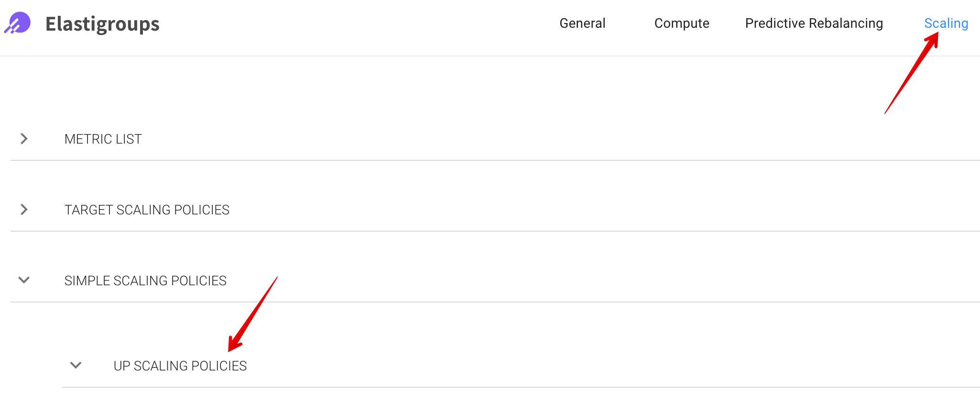Image resolution: width=980 pixels, height=403 pixels.
Task: Click the blank middle of the Metric List row
Action: point(526,139)
